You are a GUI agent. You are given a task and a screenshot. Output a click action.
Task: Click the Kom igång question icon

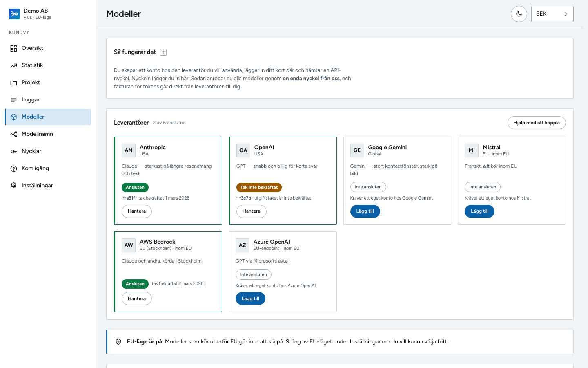click(x=14, y=168)
